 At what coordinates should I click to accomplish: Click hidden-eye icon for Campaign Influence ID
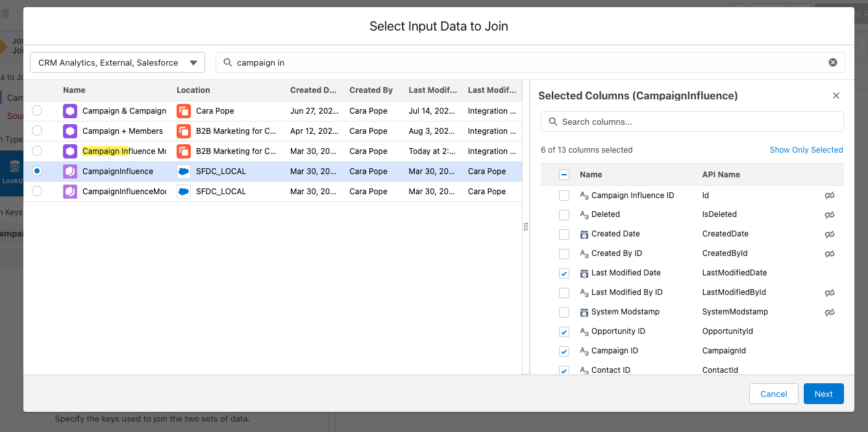click(829, 196)
